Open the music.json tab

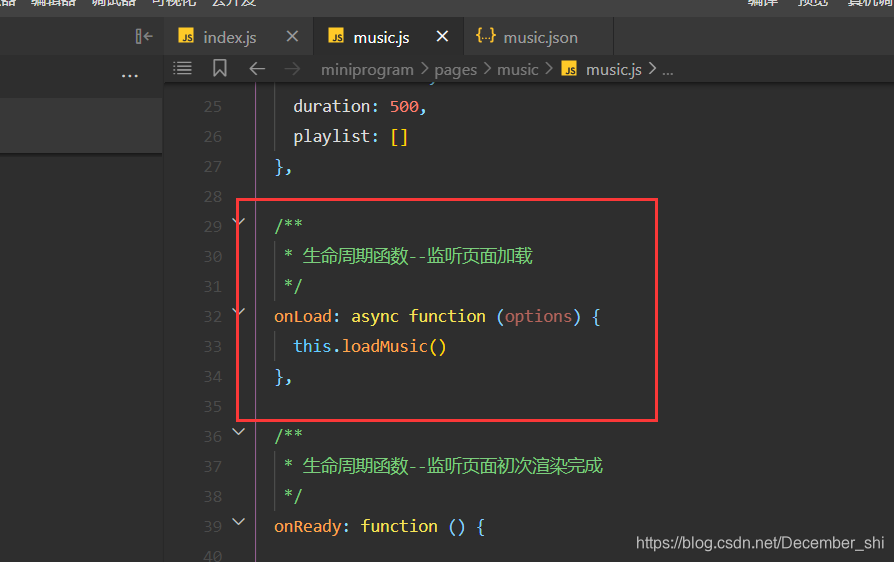539,37
